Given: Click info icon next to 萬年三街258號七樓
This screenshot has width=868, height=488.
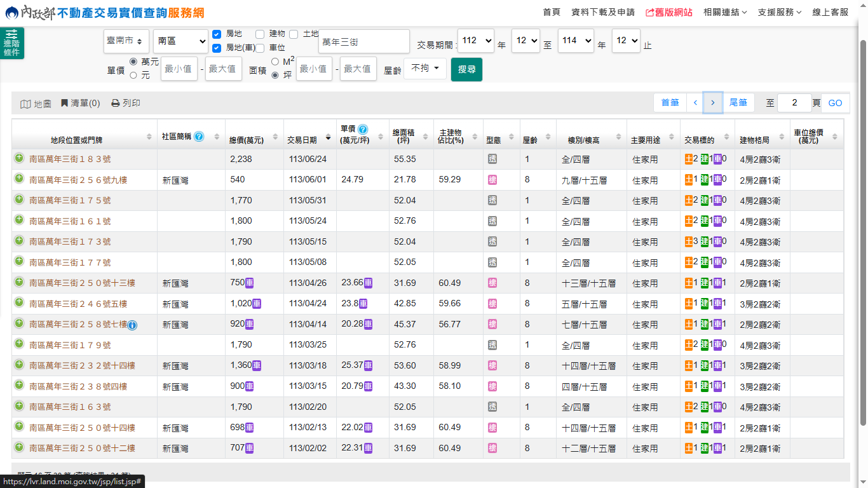Looking at the screenshot, I should click(132, 325).
